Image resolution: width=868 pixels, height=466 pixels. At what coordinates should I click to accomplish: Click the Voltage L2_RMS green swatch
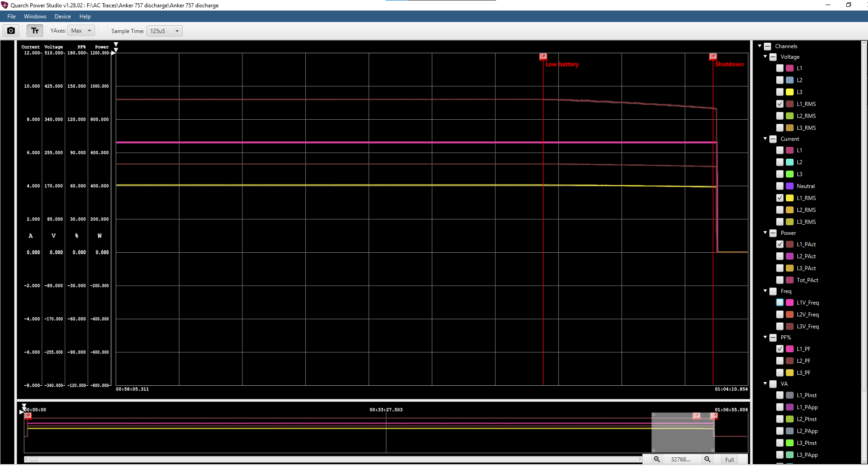790,116
